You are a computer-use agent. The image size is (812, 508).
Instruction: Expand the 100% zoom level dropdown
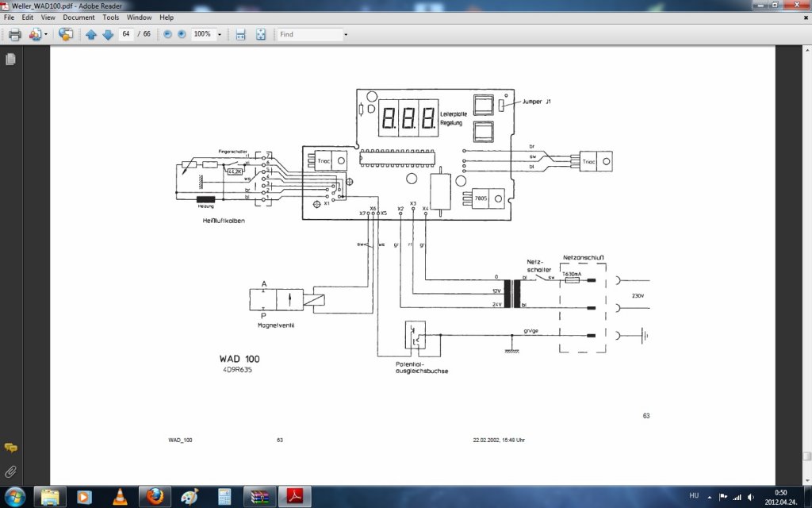tap(220, 35)
